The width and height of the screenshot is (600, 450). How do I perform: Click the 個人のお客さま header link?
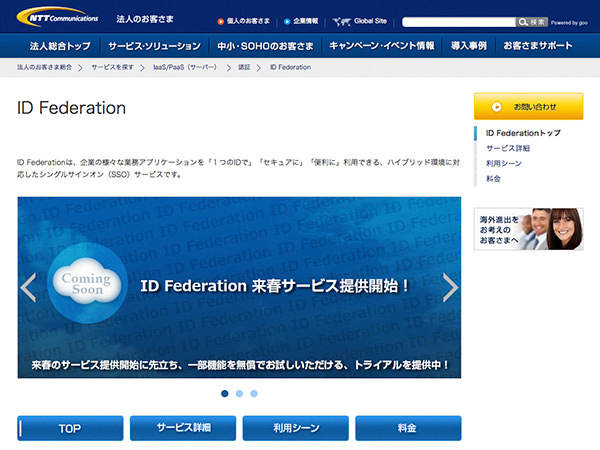coord(244,21)
